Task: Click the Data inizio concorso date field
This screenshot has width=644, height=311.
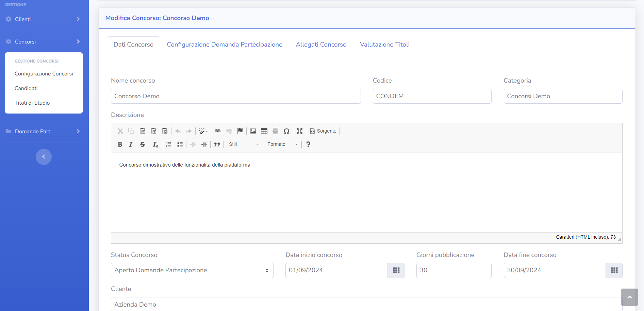Action: [x=337, y=270]
